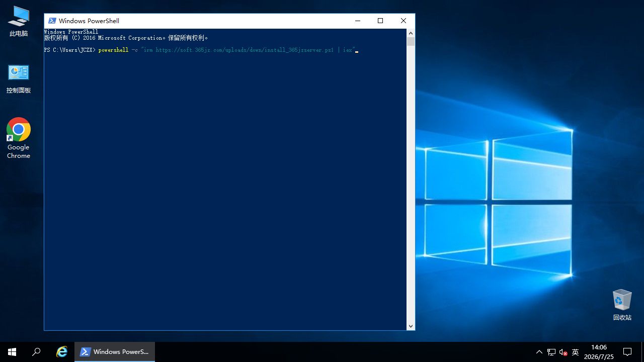Click the Show Desktop sliver at taskbar end

[x=642, y=352]
